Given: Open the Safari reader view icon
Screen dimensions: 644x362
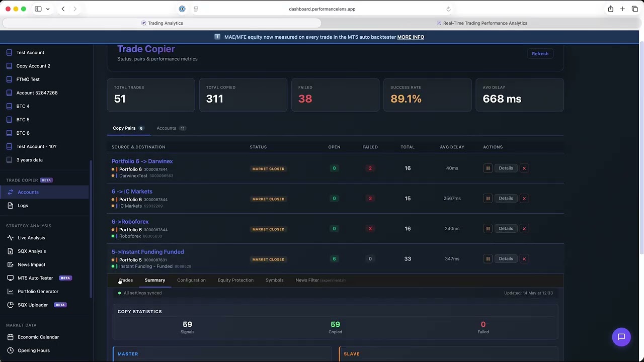Looking at the screenshot, I should click(196, 9).
